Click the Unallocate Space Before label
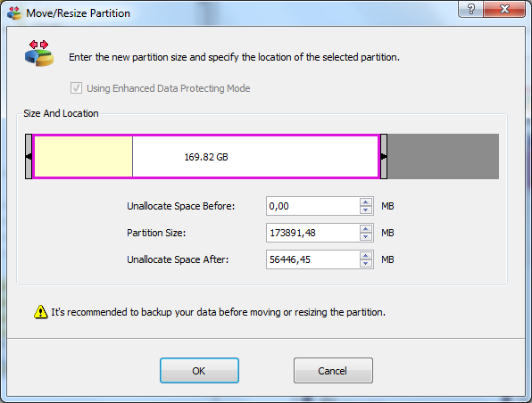Viewport: 532px width, 403px height. [x=181, y=206]
